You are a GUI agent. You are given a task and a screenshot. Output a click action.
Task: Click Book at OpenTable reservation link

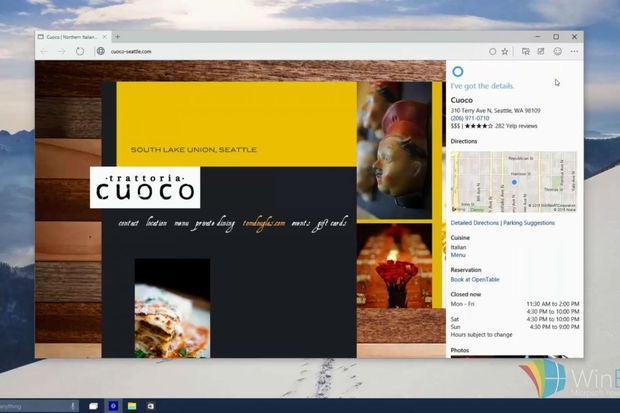coord(475,279)
